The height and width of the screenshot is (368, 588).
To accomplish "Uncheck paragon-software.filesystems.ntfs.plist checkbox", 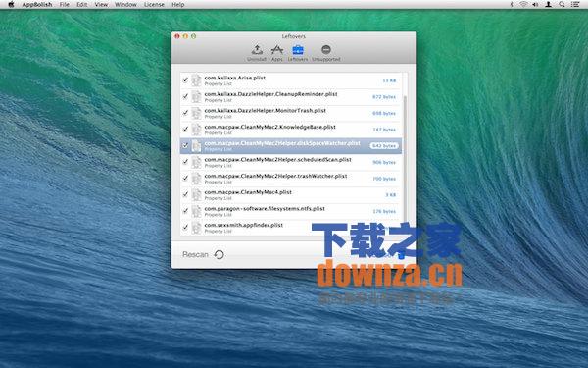I will coord(185,211).
